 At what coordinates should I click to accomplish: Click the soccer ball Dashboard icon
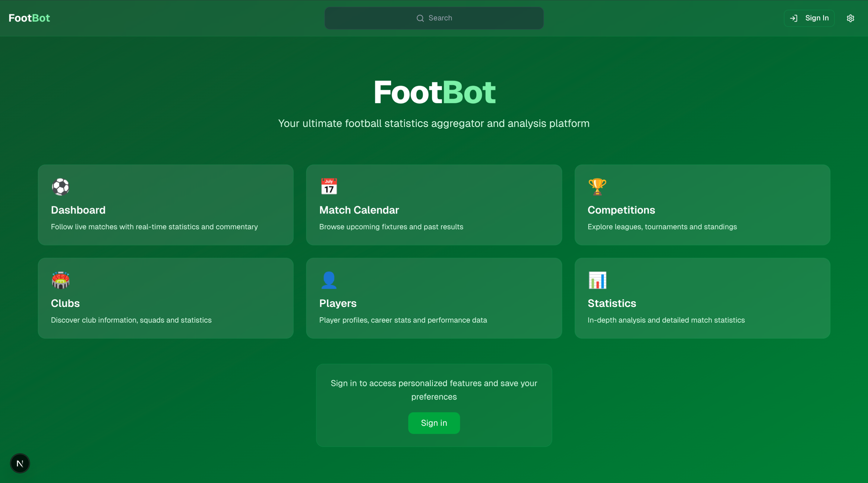tap(61, 187)
